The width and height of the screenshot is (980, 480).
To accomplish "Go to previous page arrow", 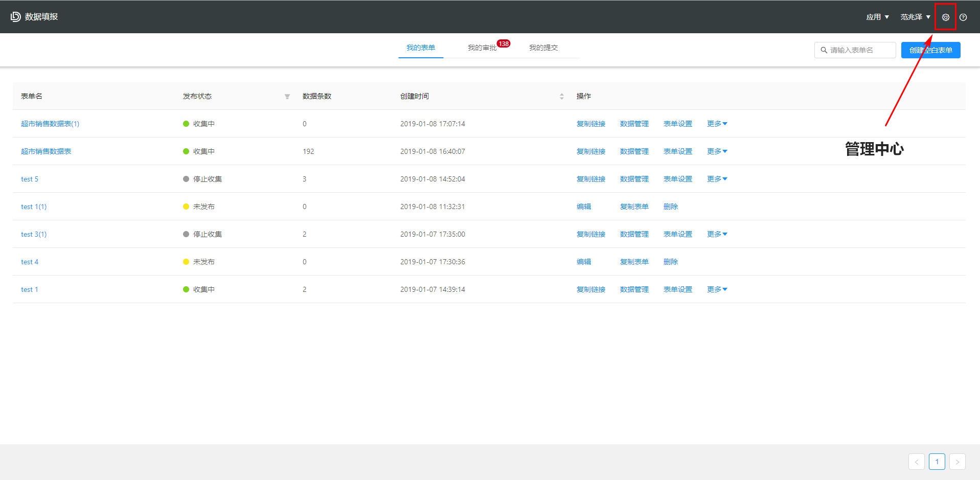I will coord(917,462).
